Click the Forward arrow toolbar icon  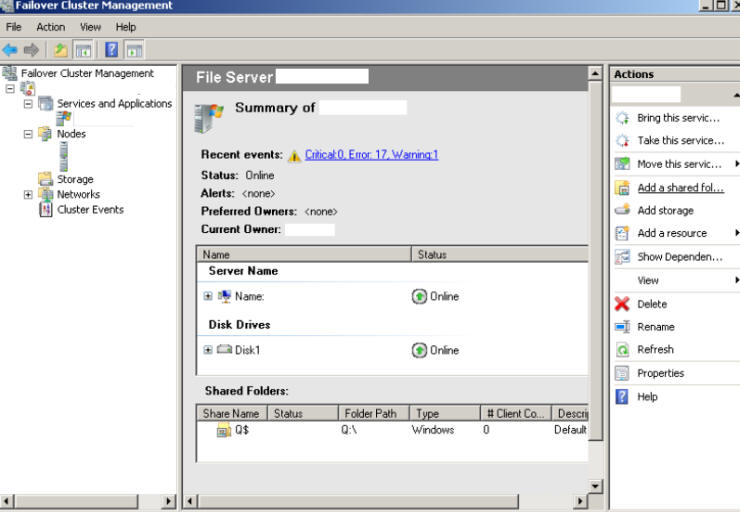pyautogui.click(x=31, y=50)
